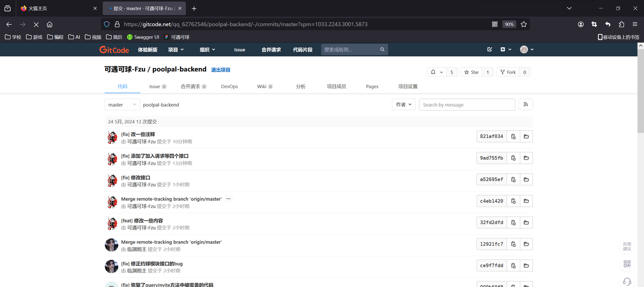Copy commit SHA 32fd2dfd
644x287 pixels.
(513, 223)
